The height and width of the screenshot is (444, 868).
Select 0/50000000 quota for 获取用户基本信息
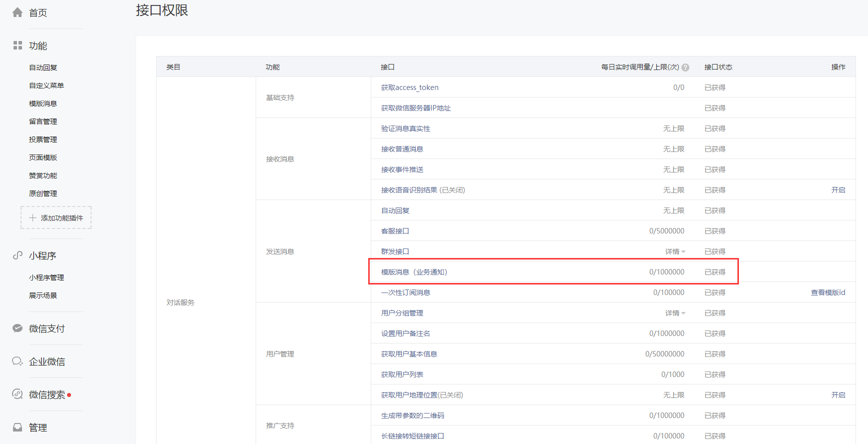pyautogui.click(x=665, y=354)
